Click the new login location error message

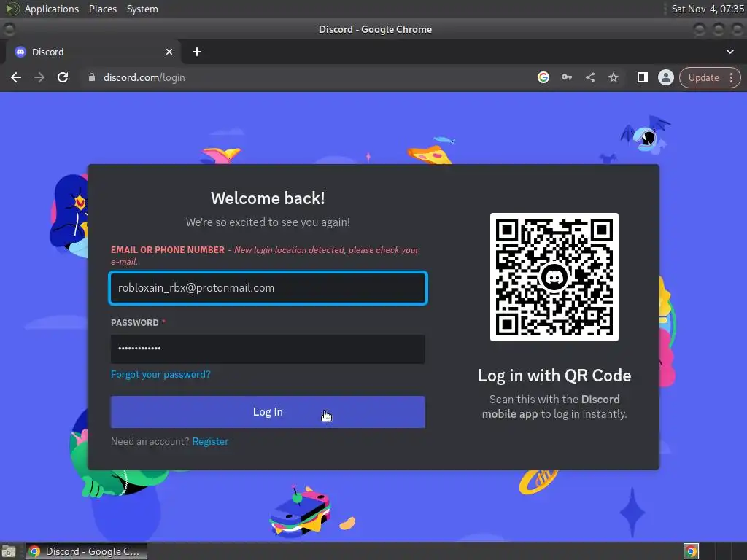pos(265,256)
